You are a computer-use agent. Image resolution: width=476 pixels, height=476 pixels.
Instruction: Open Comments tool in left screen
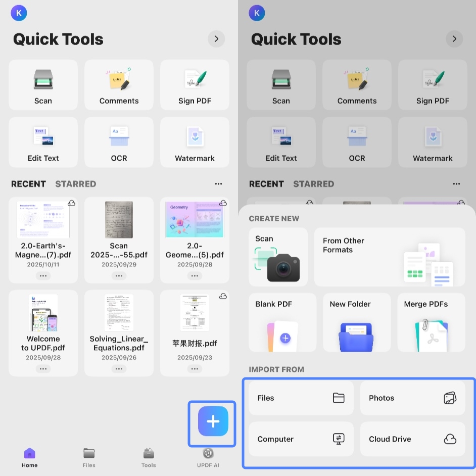coord(119,85)
